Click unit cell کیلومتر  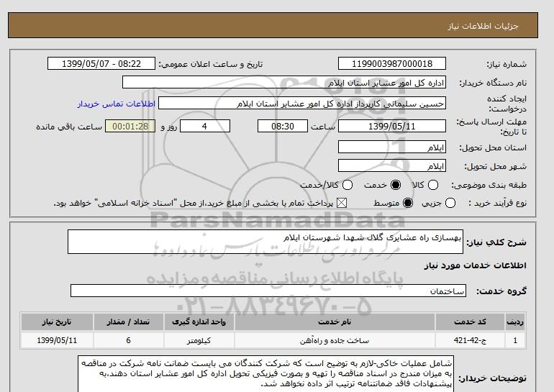(x=199, y=340)
